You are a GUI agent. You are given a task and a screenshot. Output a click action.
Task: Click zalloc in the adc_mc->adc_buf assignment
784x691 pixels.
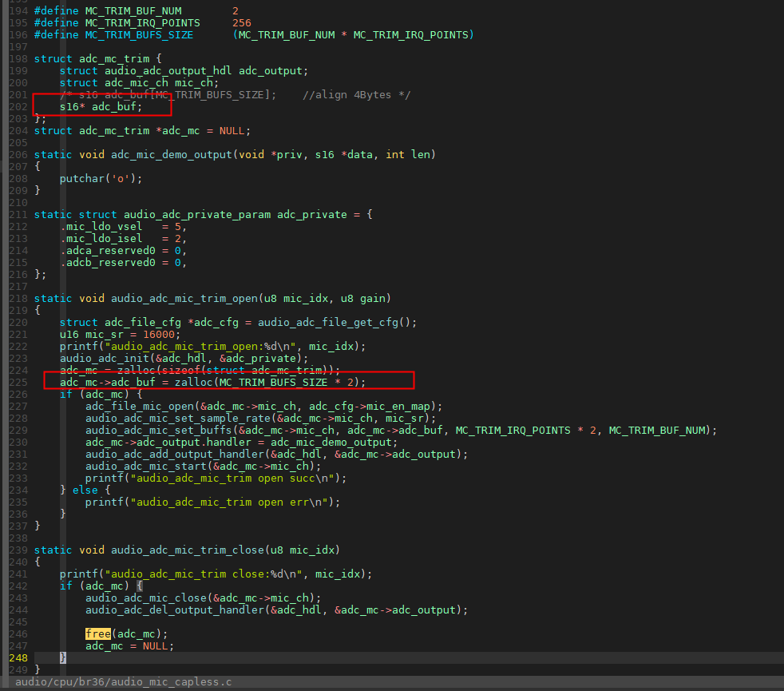tap(194, 383)
